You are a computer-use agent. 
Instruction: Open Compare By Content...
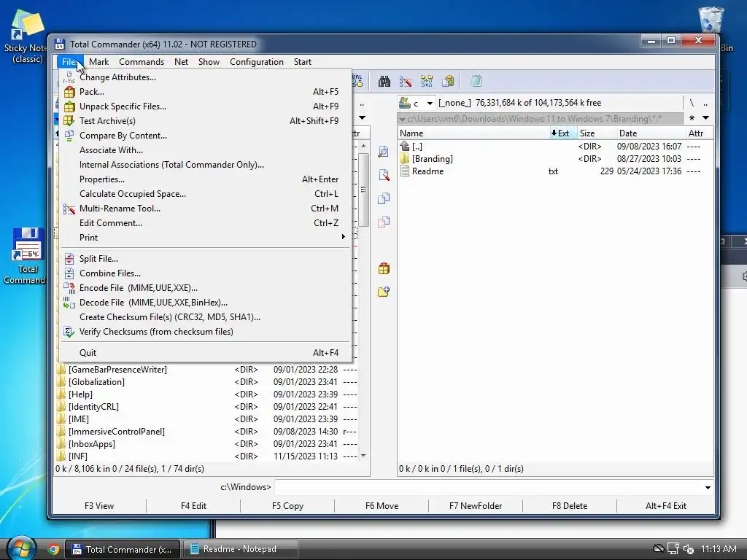[x=205, y=135]
